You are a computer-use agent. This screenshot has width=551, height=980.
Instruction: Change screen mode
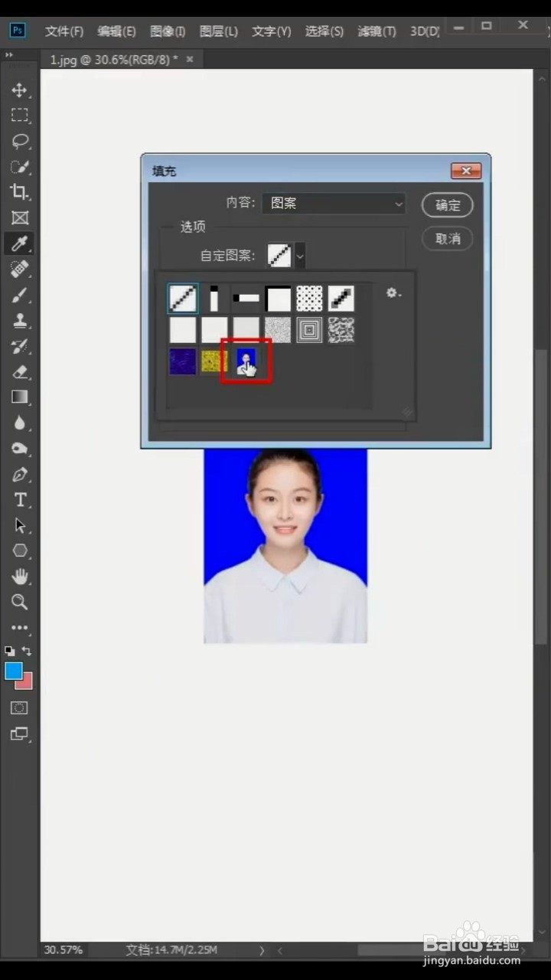[x=19, y=734]
